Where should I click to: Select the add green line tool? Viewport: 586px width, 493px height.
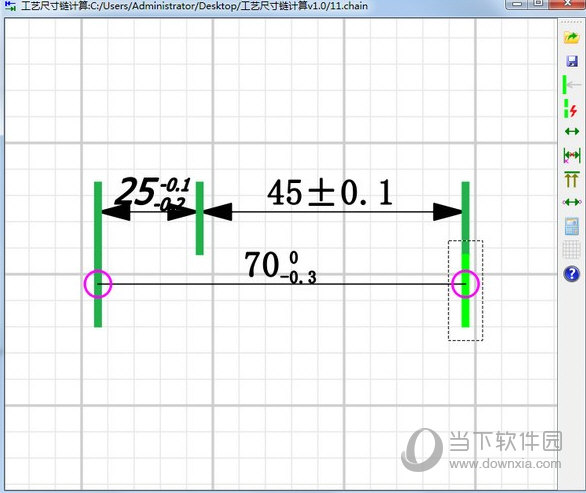pos(572,85)
